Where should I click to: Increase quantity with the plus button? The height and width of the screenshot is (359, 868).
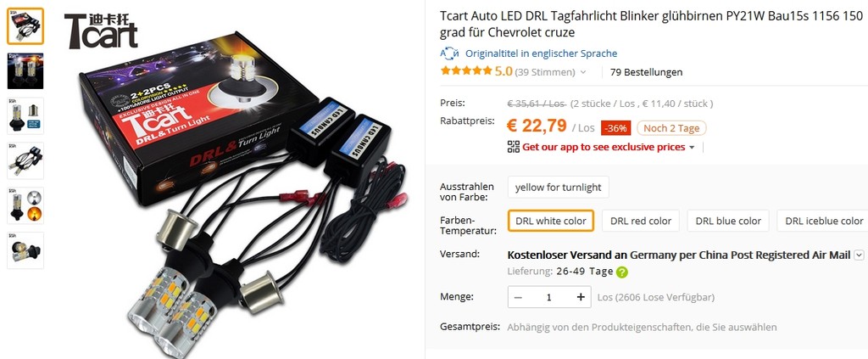(x=581, y=297)
